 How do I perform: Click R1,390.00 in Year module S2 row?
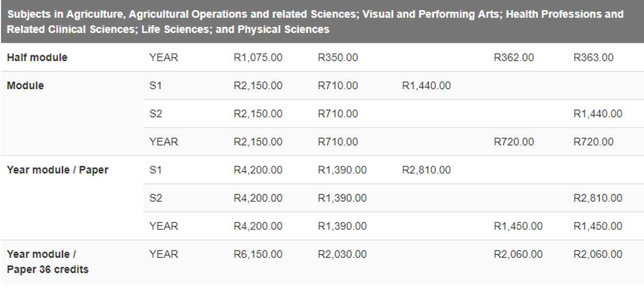(x=342, y=198)
